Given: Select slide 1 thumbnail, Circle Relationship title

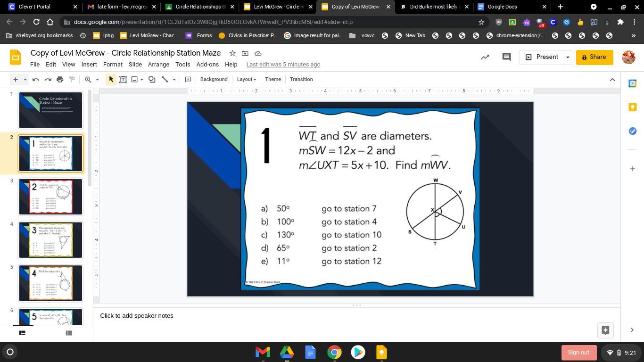Looking at the screenshot, I should 50,110.
